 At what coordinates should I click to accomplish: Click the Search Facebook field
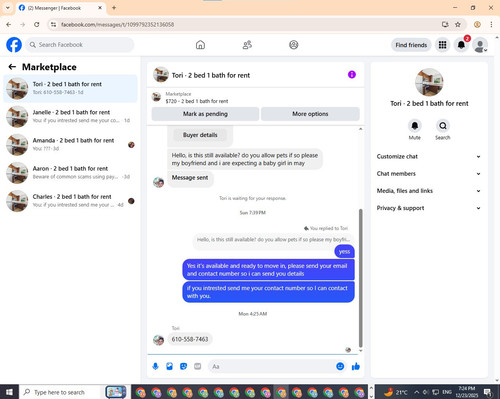[80, 45]
